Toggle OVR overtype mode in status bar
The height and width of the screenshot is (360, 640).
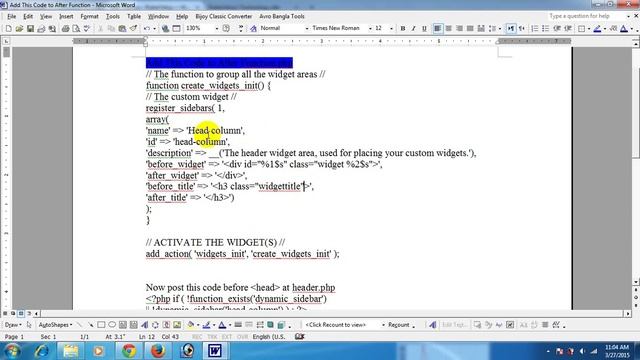tap(242, 337)
